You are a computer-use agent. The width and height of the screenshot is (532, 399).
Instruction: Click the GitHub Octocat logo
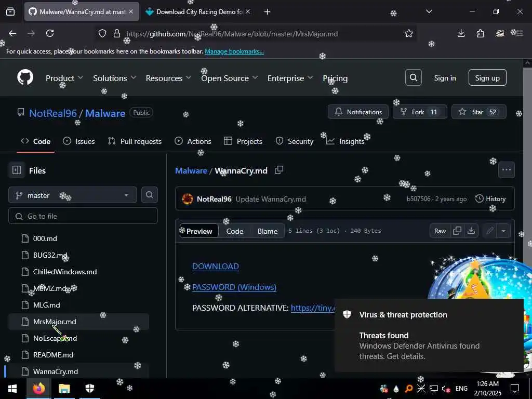[x=25, y=77]
